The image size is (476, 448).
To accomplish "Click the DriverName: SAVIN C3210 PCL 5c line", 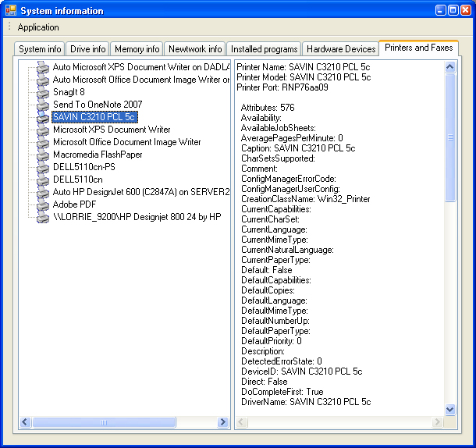I will (306, 402).
